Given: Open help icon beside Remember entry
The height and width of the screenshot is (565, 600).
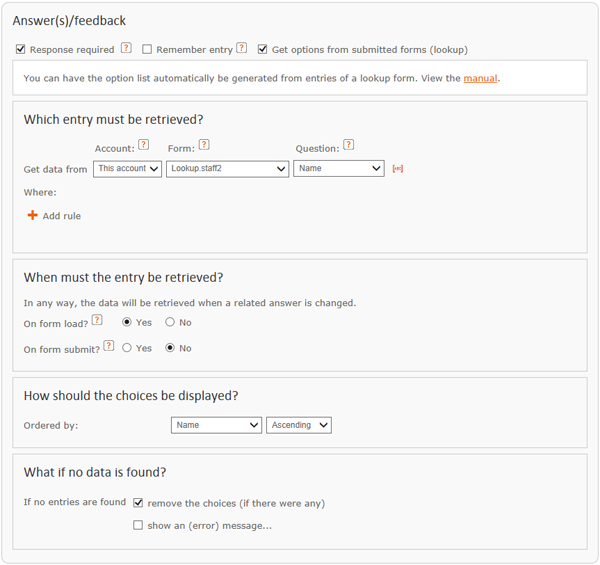Looking at the screenshot, I should coord(241,48).
